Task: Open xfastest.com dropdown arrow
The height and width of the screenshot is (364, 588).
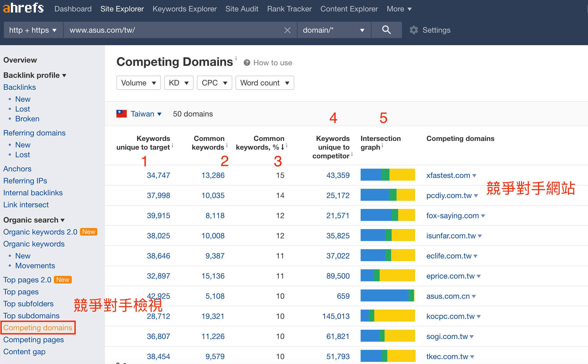Action: click(474, 175)
